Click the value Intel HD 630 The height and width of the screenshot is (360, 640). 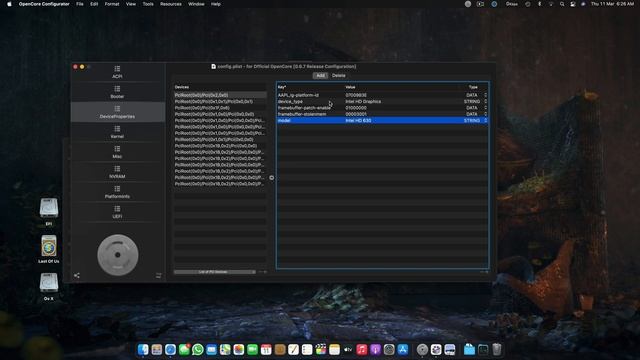point(358,120)
